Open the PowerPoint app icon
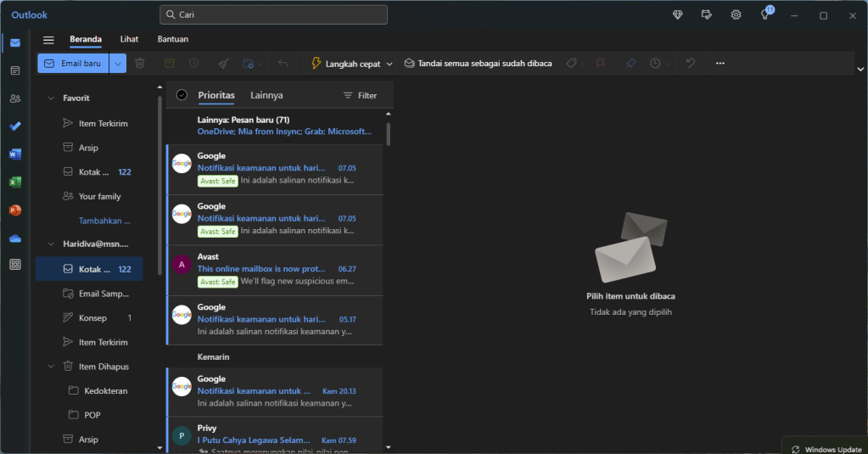This screenshot has width=868, height=454. [x=15, y=210]
